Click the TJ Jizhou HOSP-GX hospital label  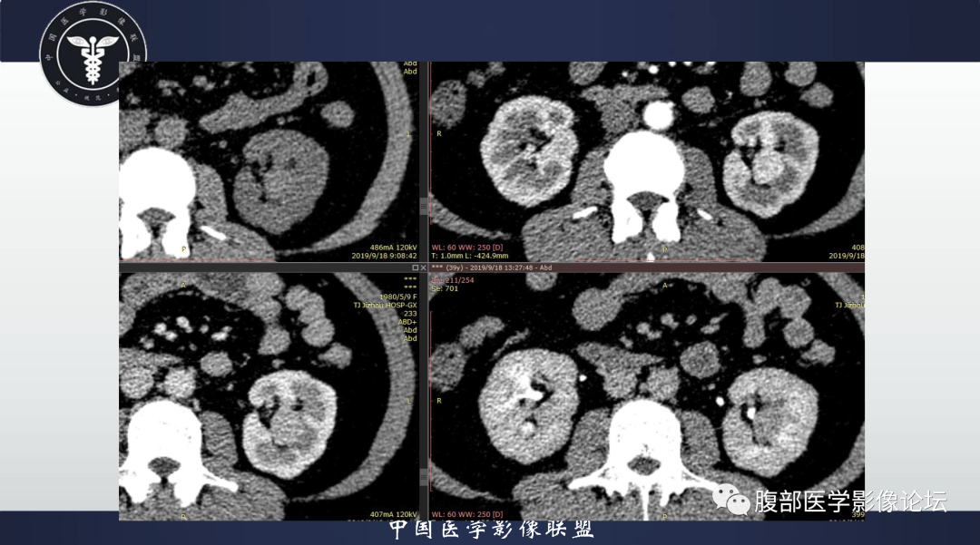[385, 306]
